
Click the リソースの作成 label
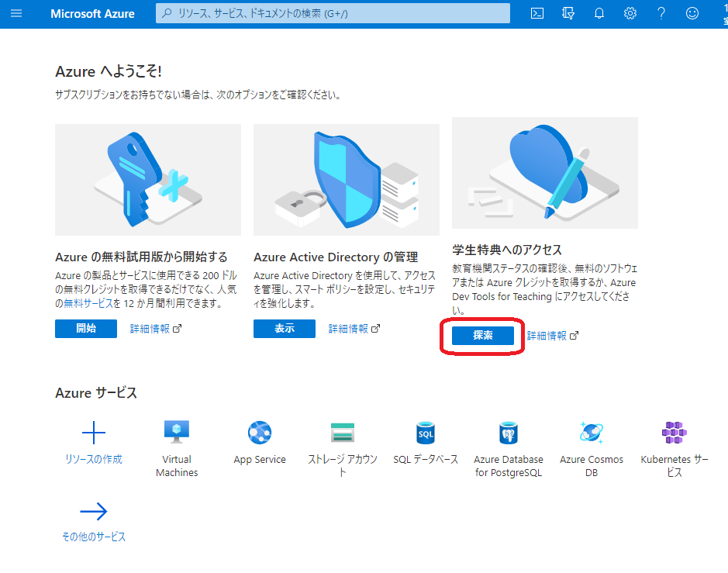coord(94,459)
